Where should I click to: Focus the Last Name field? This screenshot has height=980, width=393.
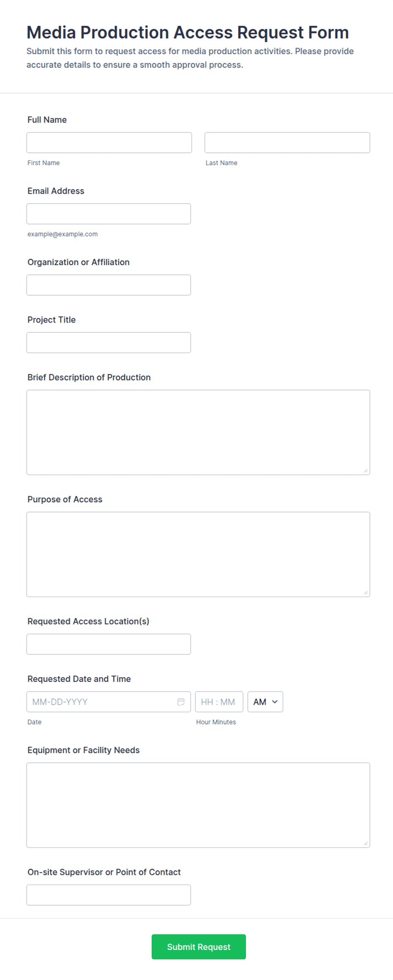[287, 143]
